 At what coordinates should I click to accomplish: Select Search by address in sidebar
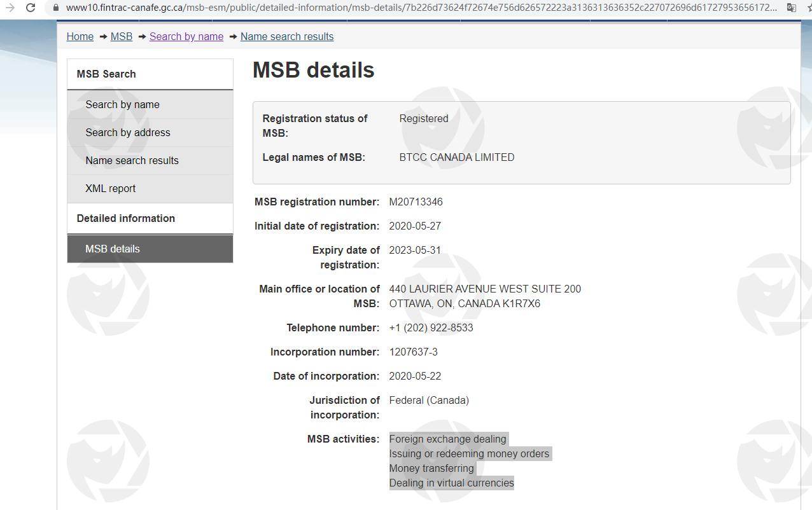coord(128,133)
